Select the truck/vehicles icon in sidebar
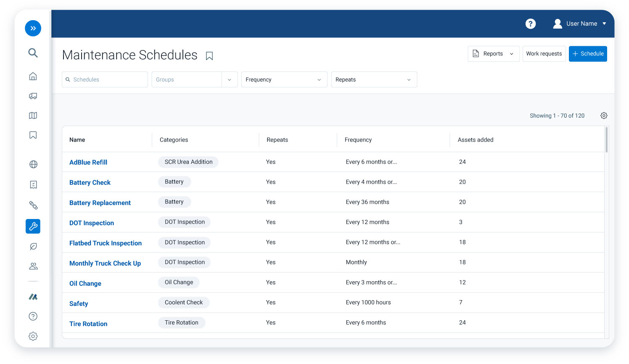629x364 pixels. (x=33, y=96)
